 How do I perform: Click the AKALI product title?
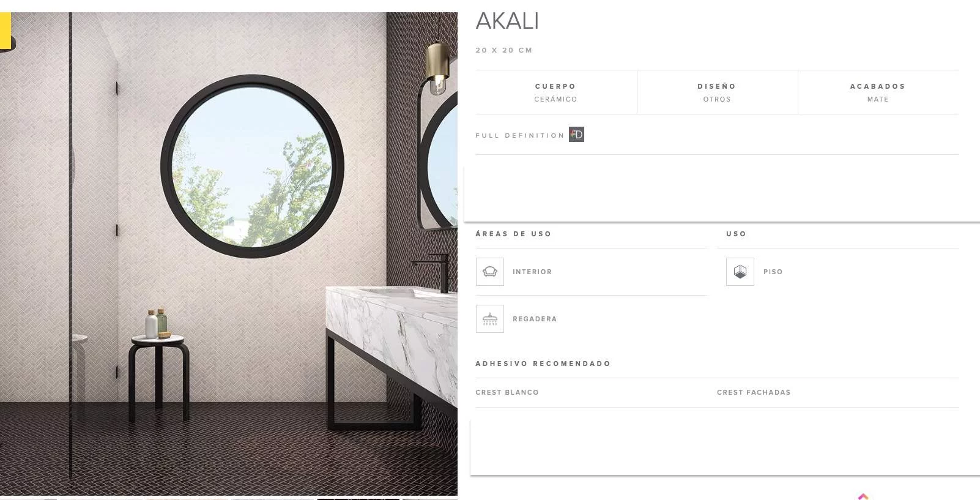[507, 21]
